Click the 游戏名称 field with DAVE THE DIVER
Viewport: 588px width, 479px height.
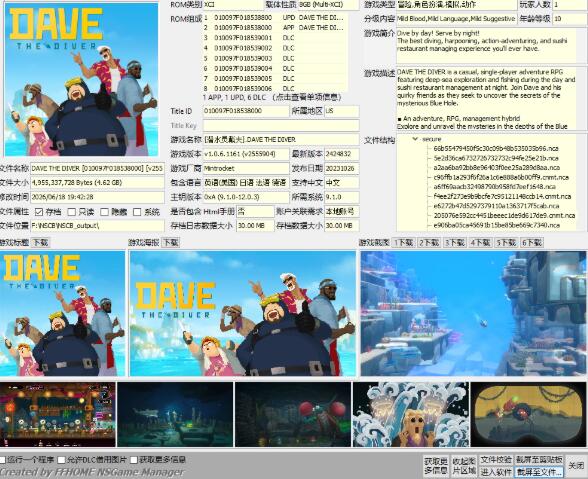(x=281, y=140)
